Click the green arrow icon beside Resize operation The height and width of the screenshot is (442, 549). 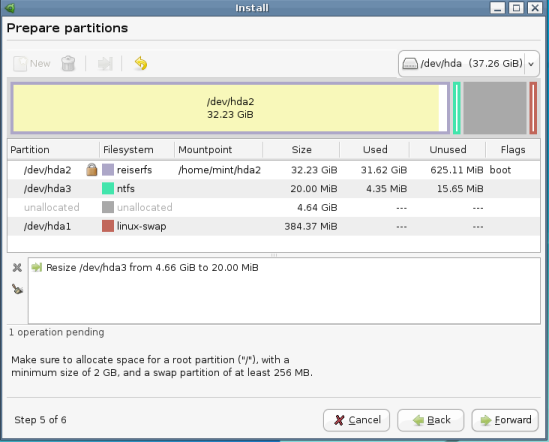point(36,268)
